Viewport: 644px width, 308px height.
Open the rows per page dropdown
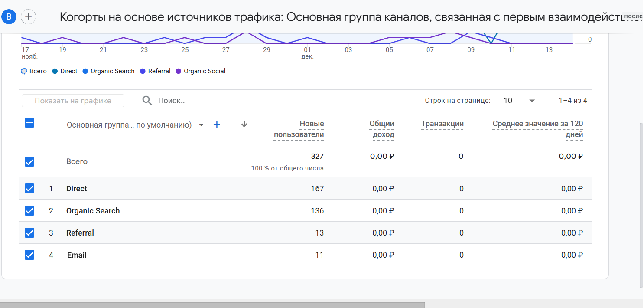(x=519, y=101)
